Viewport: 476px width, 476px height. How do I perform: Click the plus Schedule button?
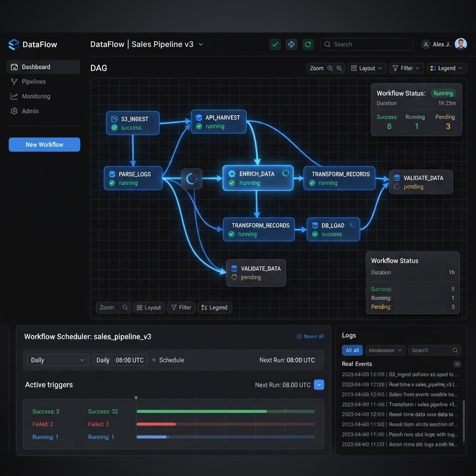(167, 360)
